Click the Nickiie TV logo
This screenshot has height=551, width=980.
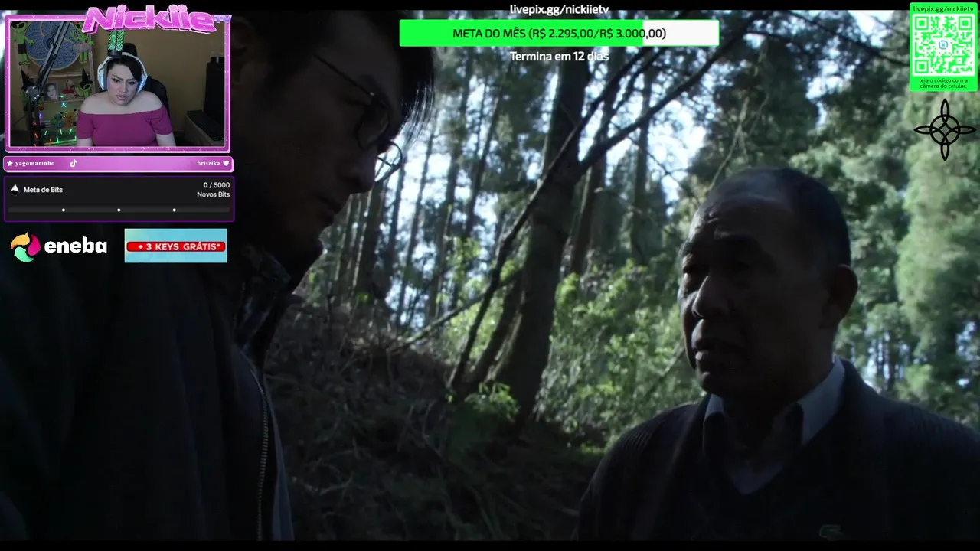pyautogui.click(x=157, y=20)
